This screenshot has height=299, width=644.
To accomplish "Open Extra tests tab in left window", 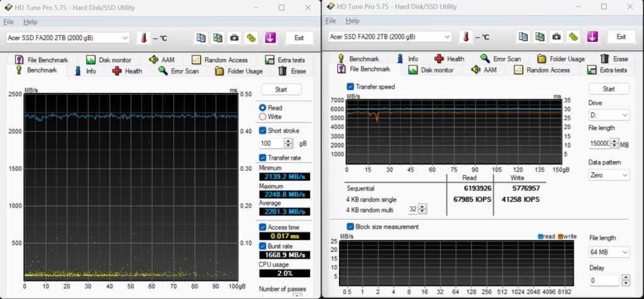I will (x=285, y=60).
